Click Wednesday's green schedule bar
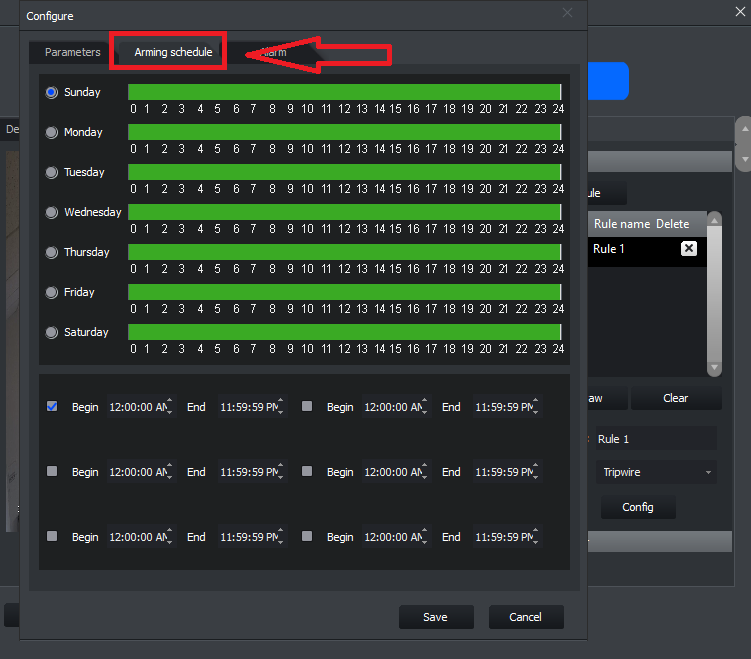The height and width of the screenshot is (659, 751). point(345,212)
